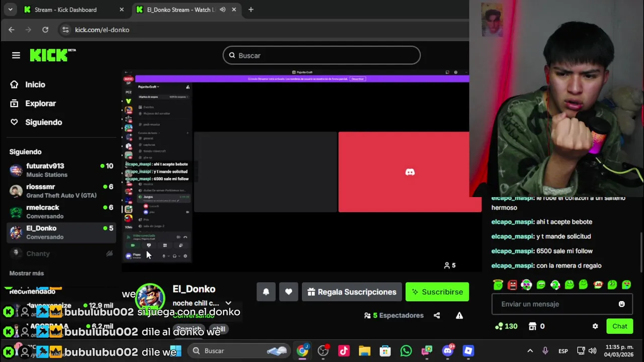Toggle notifications bell for El_Donko

click(266, 292)
